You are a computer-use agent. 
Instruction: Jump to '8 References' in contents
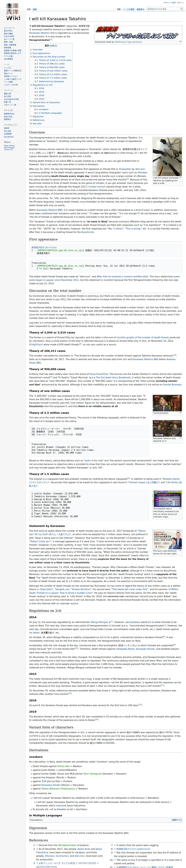point(37,120)
